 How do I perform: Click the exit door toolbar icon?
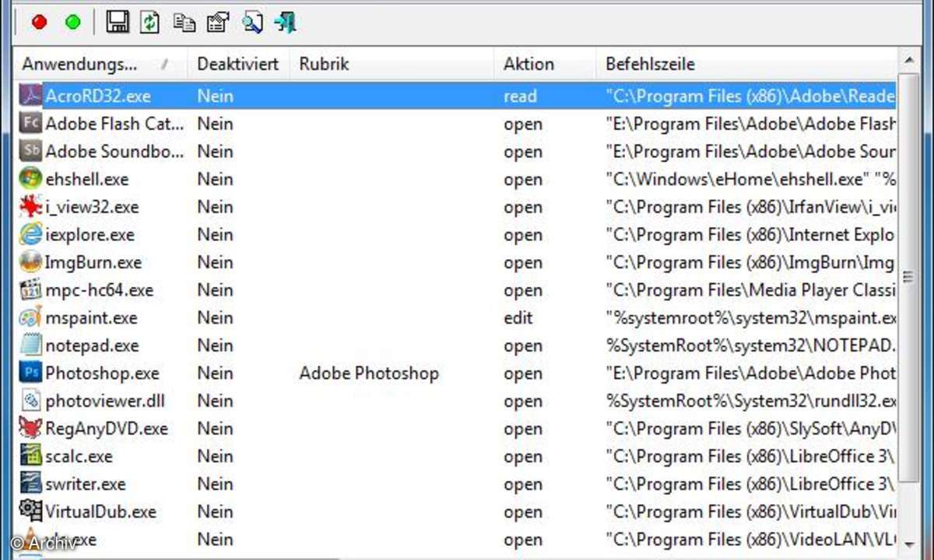point(286,23)
